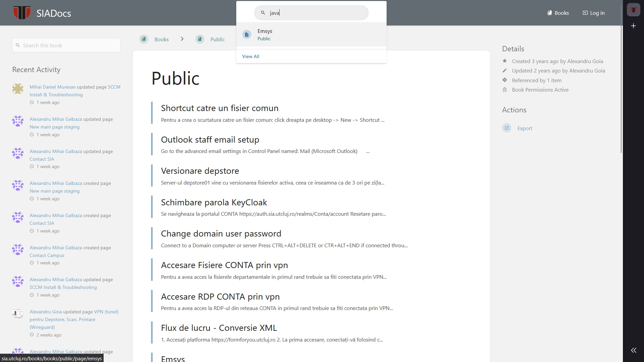The image size is (644, 362).
Task: Open Schimbare parola KeyCloak page
Action: 214,202
